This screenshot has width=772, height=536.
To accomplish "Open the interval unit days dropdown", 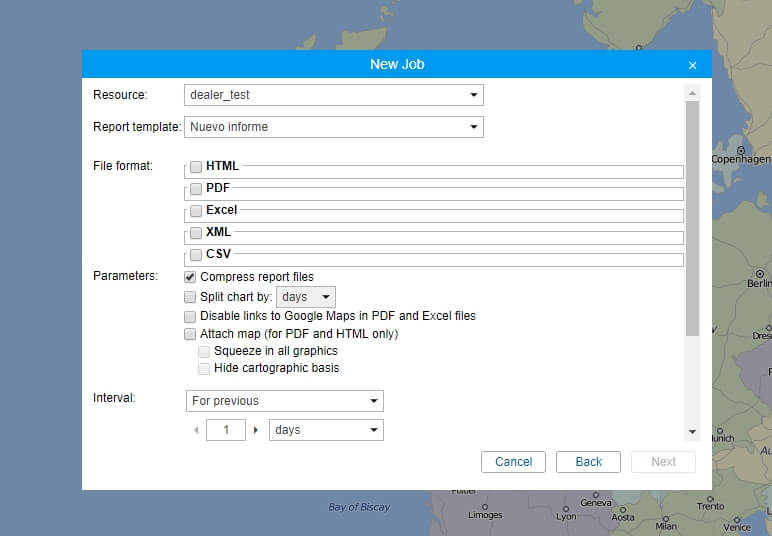I will coord(327,430).
